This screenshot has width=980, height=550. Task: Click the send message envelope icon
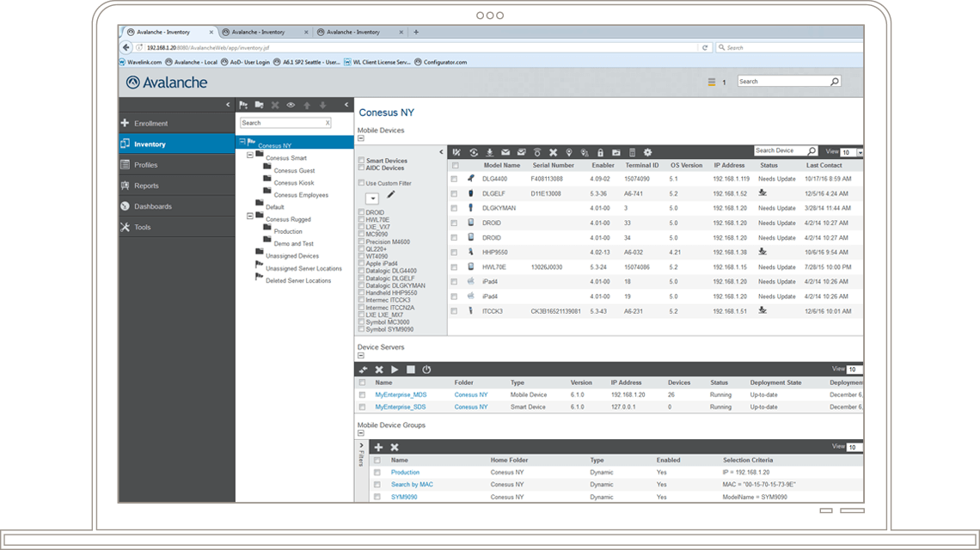click(505, 152)
